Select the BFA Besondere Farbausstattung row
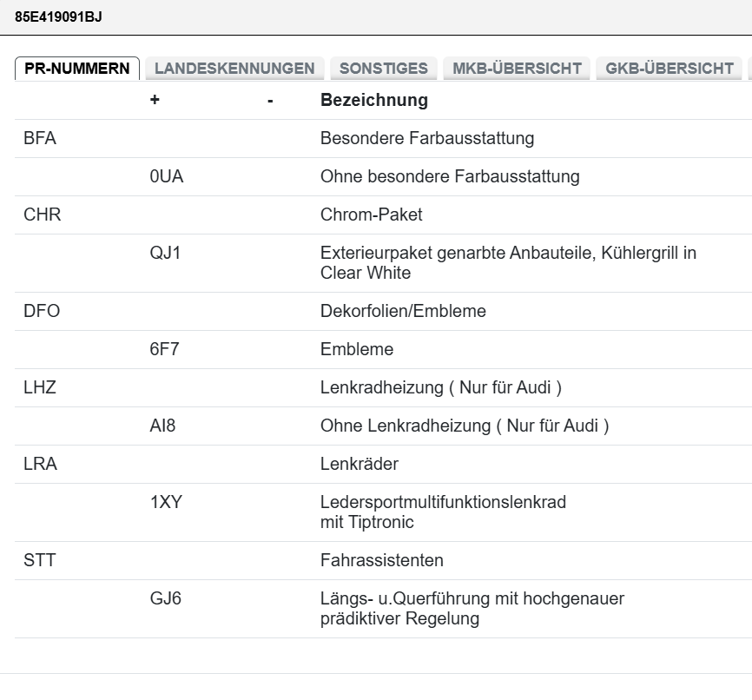The image size is (752, 700). 383,138
